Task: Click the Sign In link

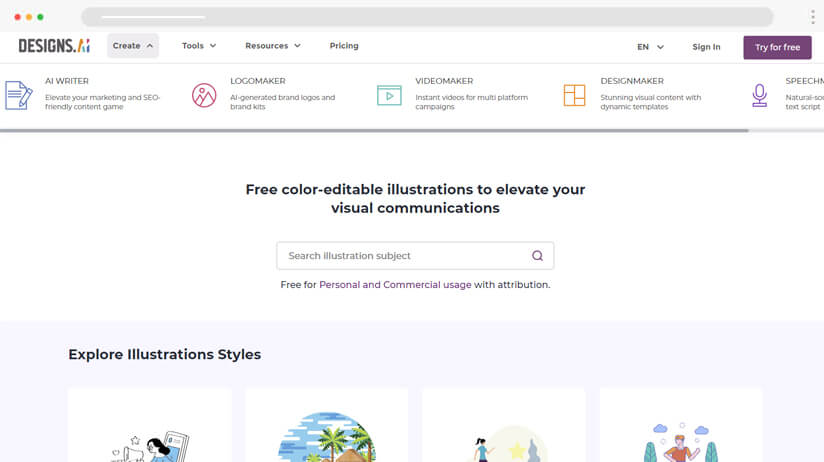Action: pos(706,47)
